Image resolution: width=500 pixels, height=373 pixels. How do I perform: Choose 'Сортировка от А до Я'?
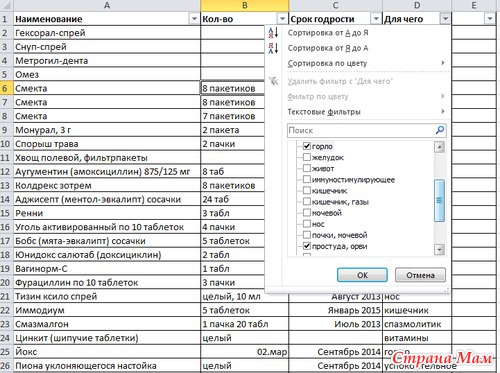[328, 33]
